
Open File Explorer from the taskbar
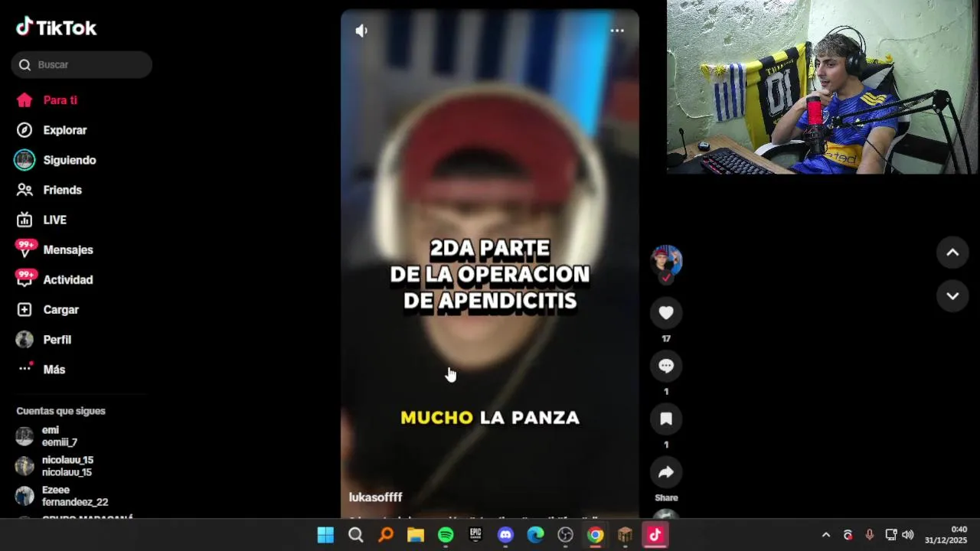tap(416, 535)
